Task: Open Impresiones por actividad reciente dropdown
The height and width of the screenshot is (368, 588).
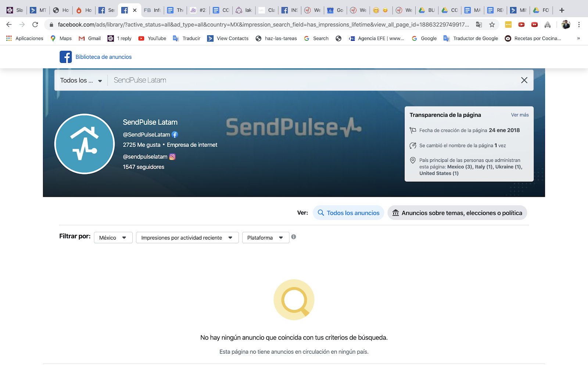Action: click(187, 238)
